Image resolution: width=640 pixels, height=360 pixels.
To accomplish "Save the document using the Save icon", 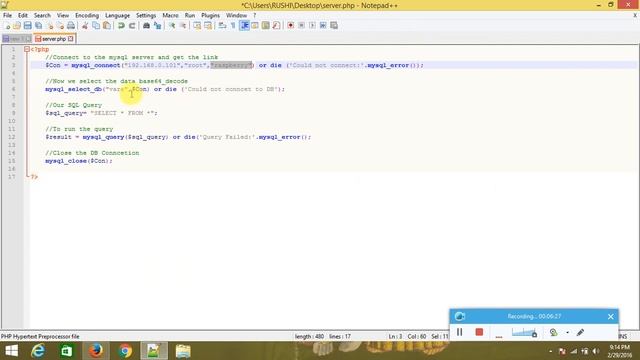I will tap(27, 26).
